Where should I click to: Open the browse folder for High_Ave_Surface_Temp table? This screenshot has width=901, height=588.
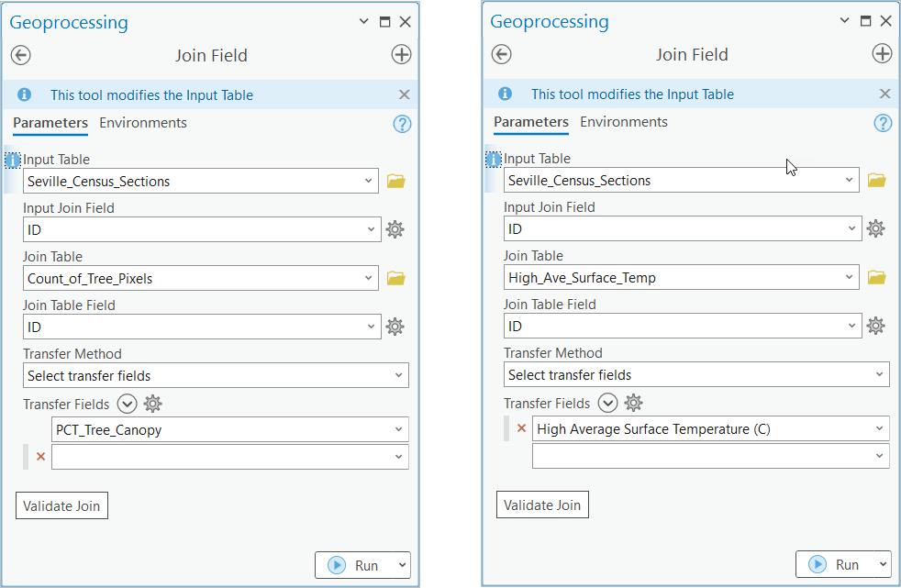pos(876,277)
